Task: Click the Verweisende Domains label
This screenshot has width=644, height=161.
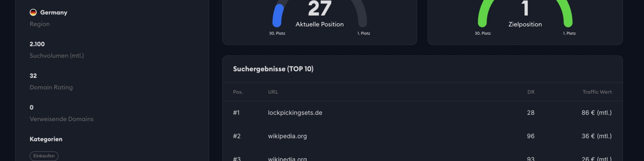Action: tap(61, 119)
